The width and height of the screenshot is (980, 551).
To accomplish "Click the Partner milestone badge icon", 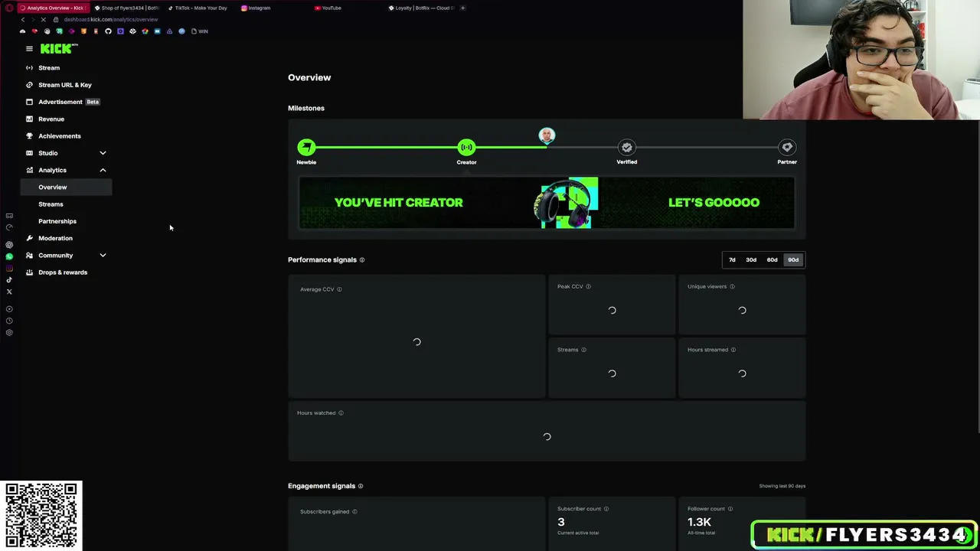I will click(x=787, y=147).
